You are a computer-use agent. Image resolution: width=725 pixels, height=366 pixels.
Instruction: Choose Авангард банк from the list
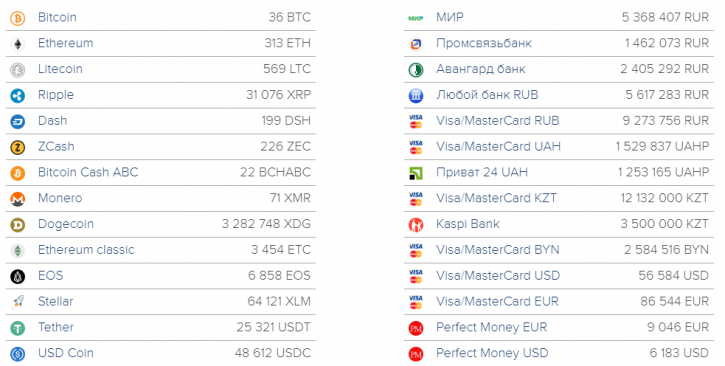point(480,69)
